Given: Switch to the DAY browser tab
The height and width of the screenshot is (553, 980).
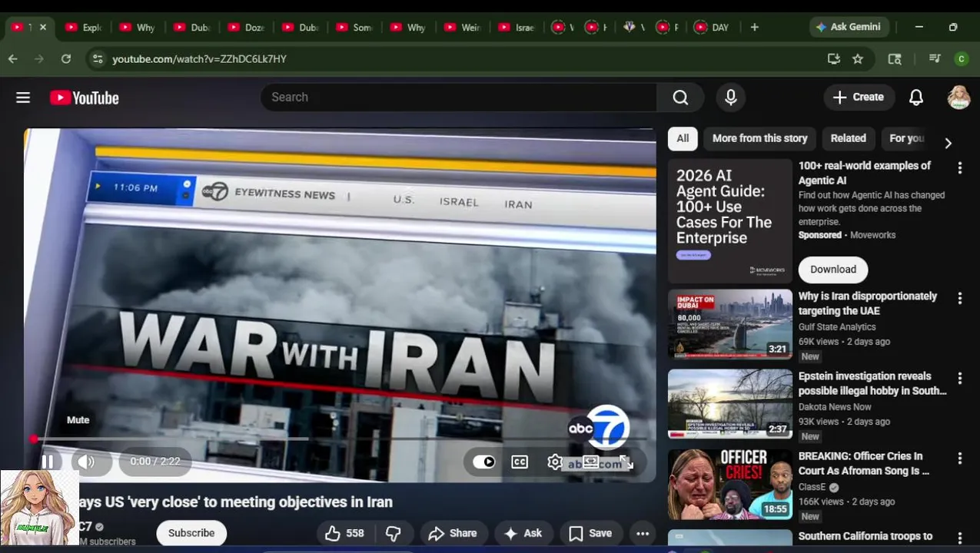Looking at the screenshot, I should click(712, 27).
